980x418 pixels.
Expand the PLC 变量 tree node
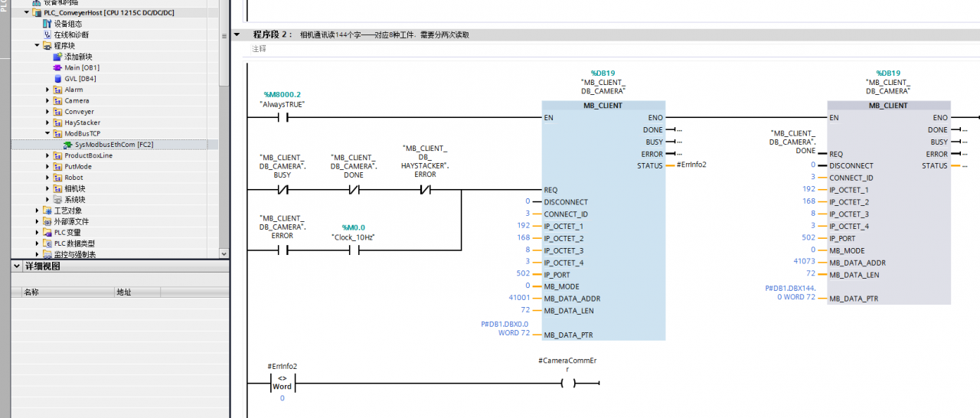[38, 232]
